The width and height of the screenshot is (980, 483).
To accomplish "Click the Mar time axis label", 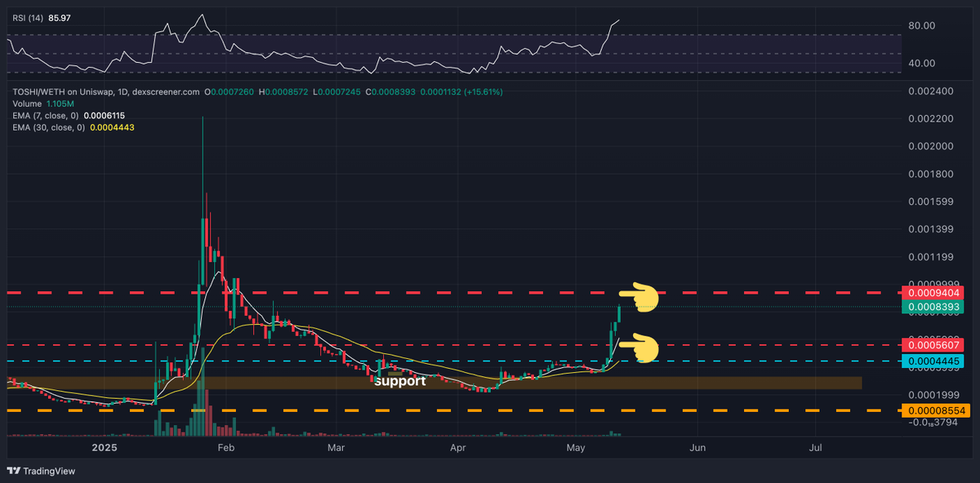I will 335,448.
